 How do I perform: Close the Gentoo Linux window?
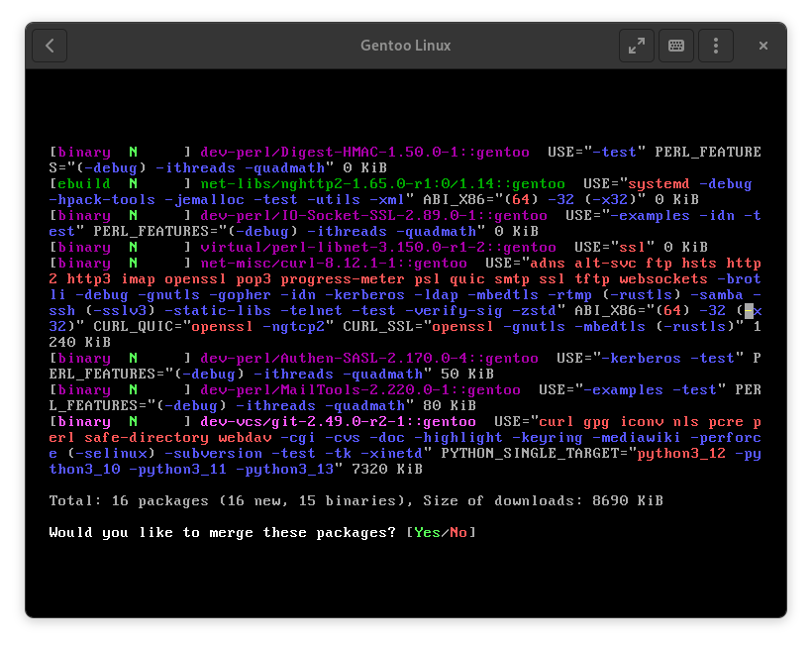(x=762, y=46)
